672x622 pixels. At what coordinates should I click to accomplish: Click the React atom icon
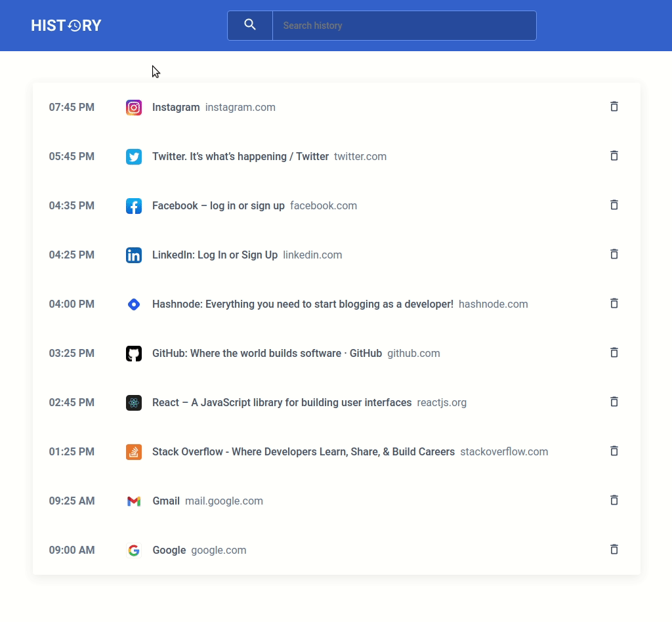pyautogui.click(x=134, y=402)
